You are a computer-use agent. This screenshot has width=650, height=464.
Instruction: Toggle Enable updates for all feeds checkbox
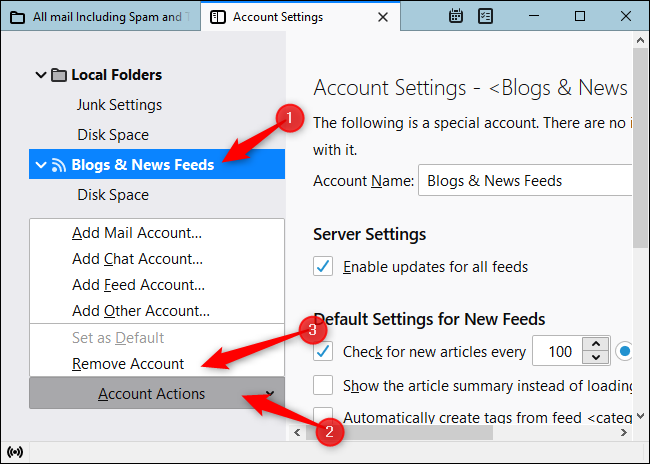[323, 267]
